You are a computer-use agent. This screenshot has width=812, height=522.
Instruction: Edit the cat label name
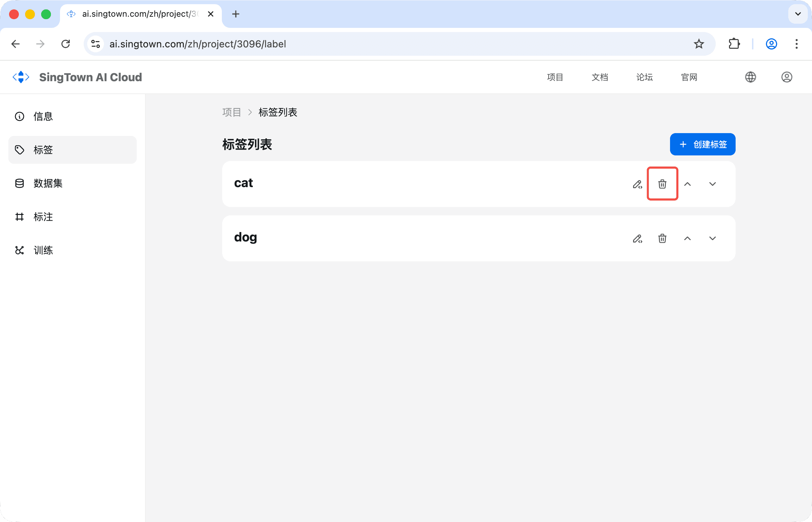(637, 184)
